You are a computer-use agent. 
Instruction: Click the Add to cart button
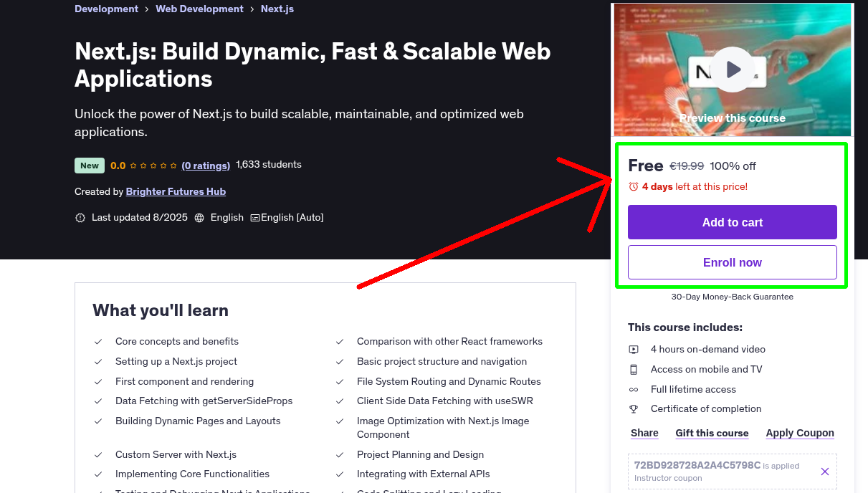click(733, 222)
